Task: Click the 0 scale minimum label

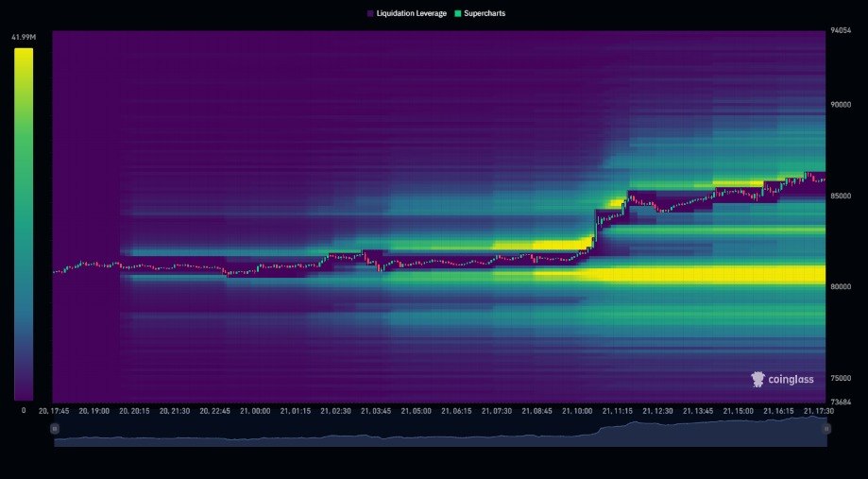Action: [x=24, y=410]
